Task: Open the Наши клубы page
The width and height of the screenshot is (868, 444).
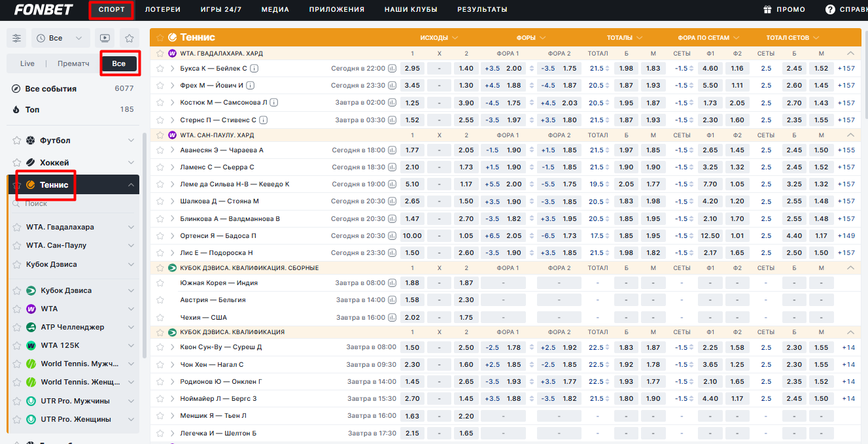Action: coord(411,10)
